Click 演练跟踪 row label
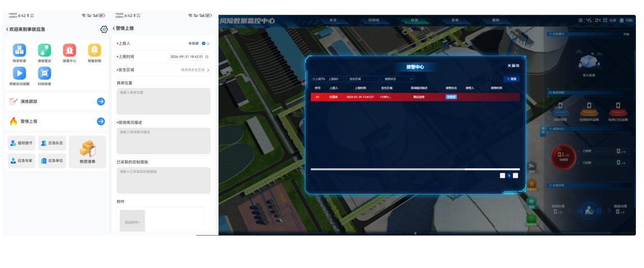This screenshot has height=268, width=644. (29, 101)
